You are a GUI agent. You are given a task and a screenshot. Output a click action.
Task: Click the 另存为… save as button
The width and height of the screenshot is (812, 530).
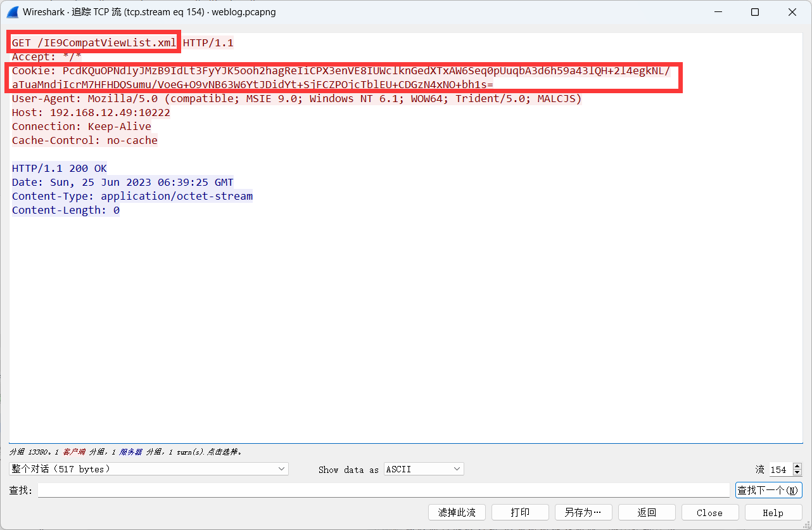[x=583, y=512]
